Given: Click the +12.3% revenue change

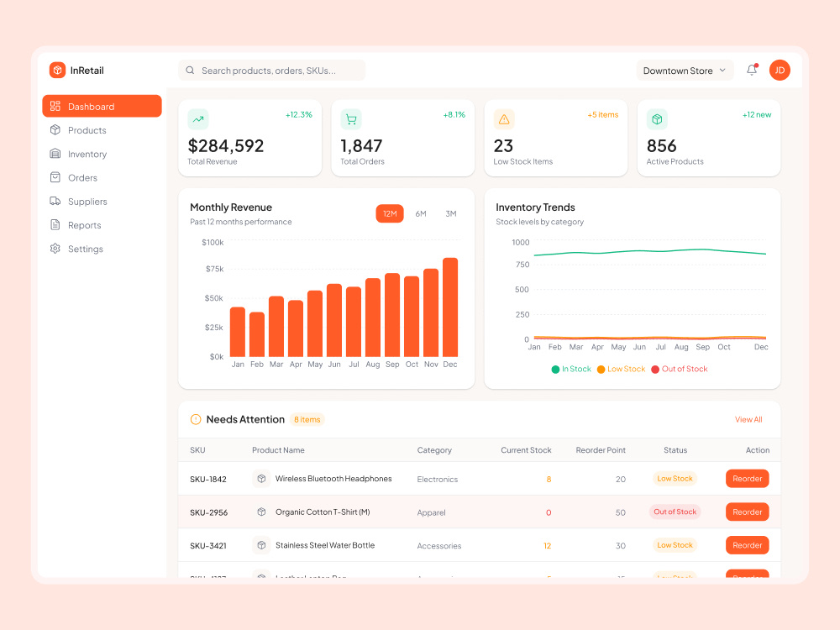Looking at the screenshot, I should coord(299,114).
